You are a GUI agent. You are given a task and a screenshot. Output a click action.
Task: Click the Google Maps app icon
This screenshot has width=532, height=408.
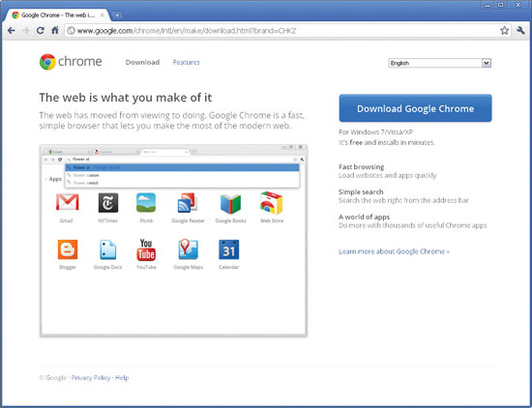click(188, 248)
